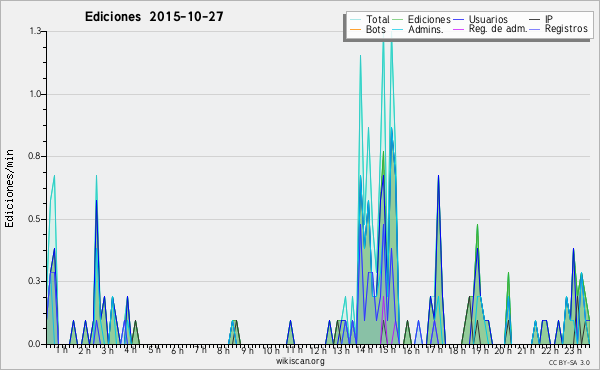The image size is (600, 370).
Task: Click the y-axis value 1.3
Action: 35,31
